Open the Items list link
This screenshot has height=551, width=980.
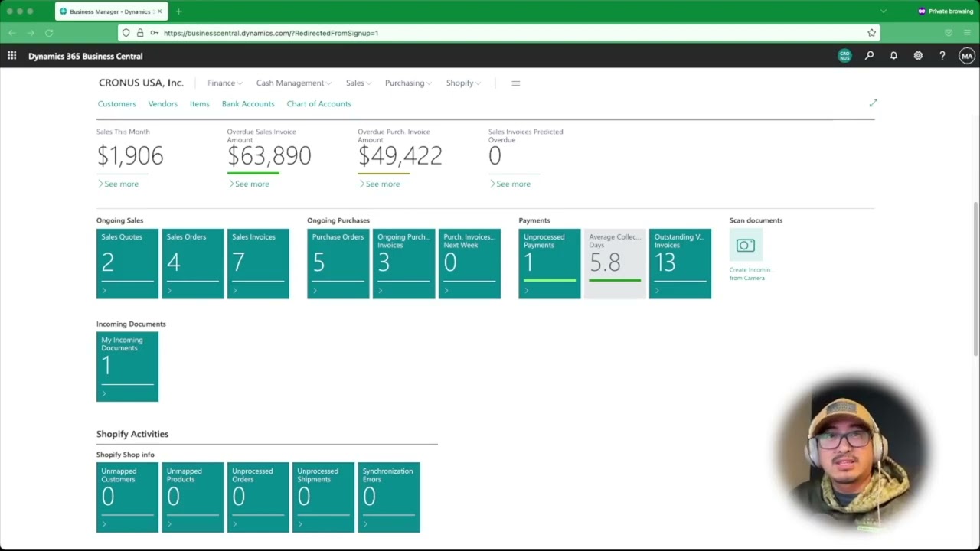tap(200, 103)
